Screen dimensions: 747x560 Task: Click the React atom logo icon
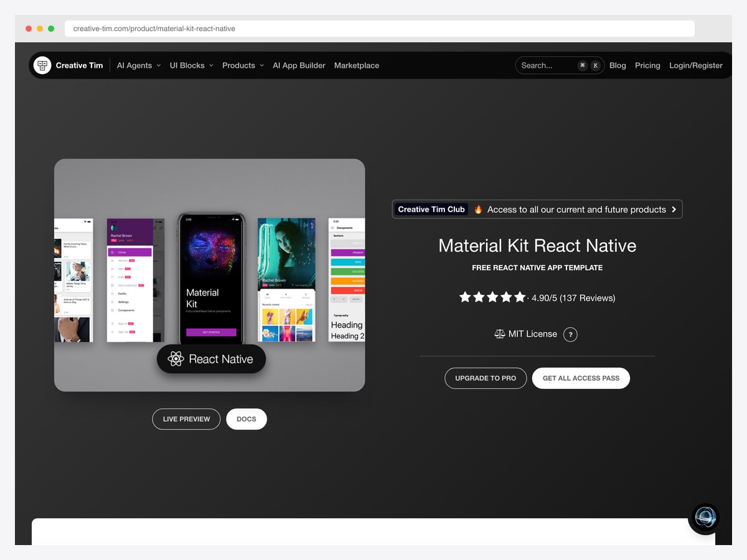point(176,359)
